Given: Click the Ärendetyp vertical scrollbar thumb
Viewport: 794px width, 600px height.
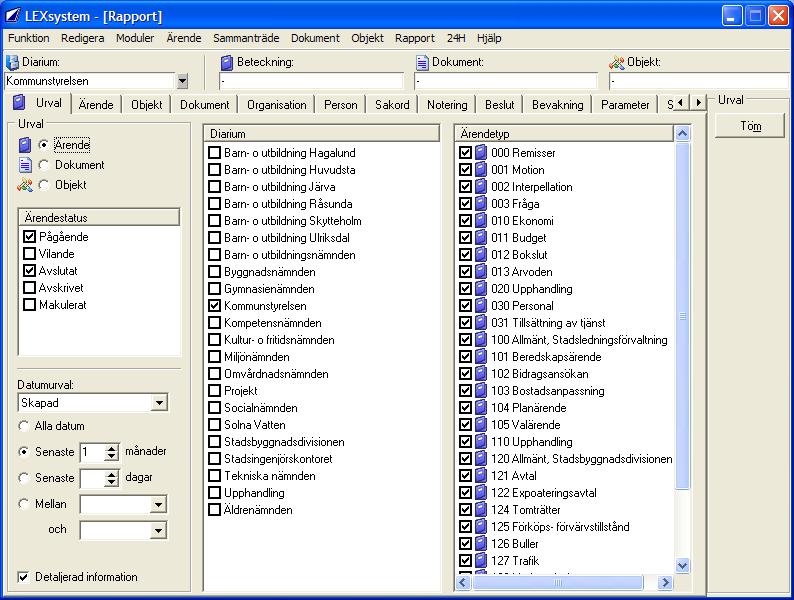Looking at the screenshot, I should (683, 316).
